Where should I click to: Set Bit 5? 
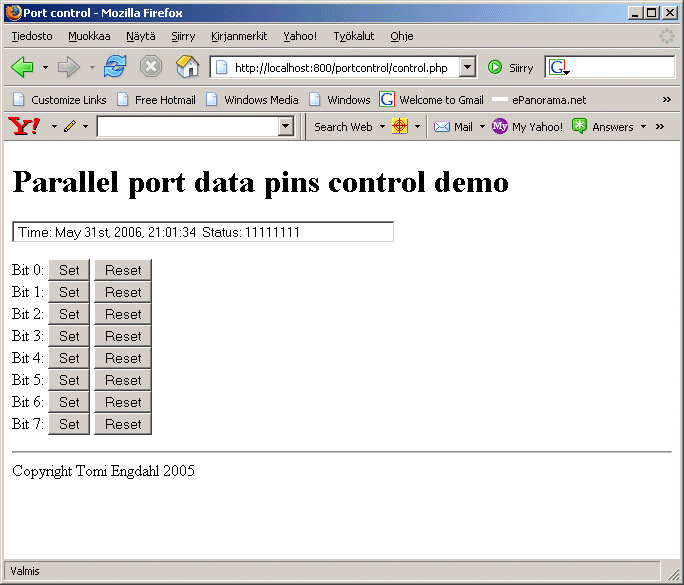69,380
